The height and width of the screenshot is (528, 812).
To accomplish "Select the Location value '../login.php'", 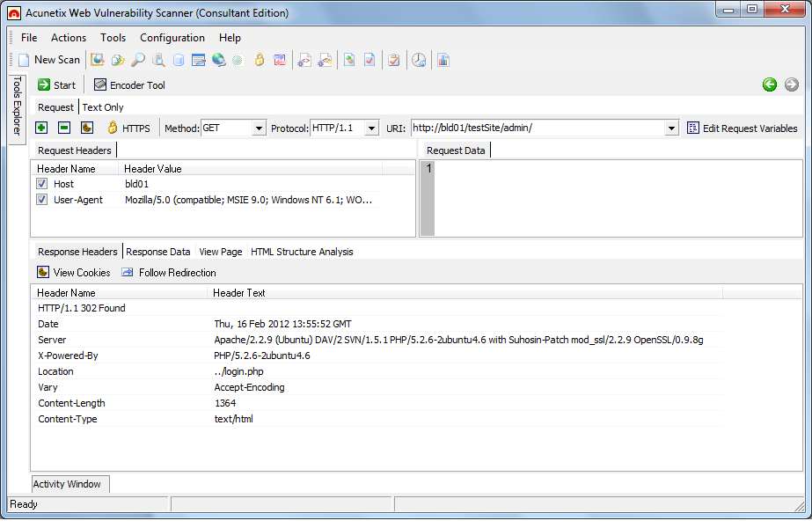I will [238, 371].
